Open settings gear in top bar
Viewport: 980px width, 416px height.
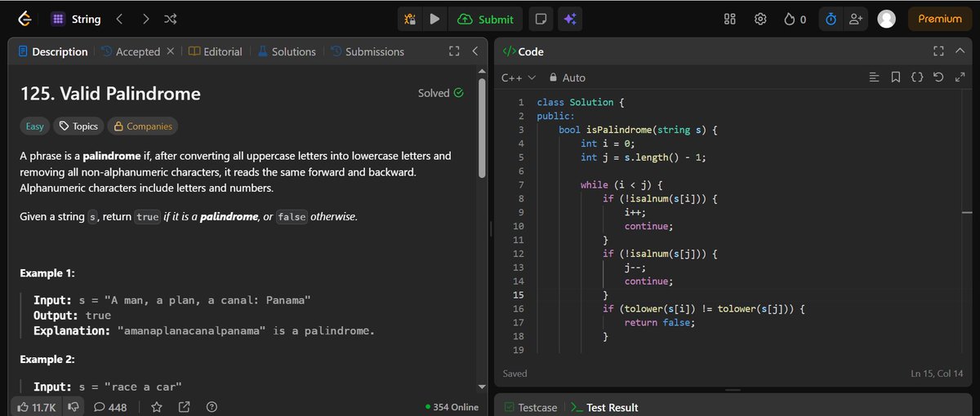point(760,19)
